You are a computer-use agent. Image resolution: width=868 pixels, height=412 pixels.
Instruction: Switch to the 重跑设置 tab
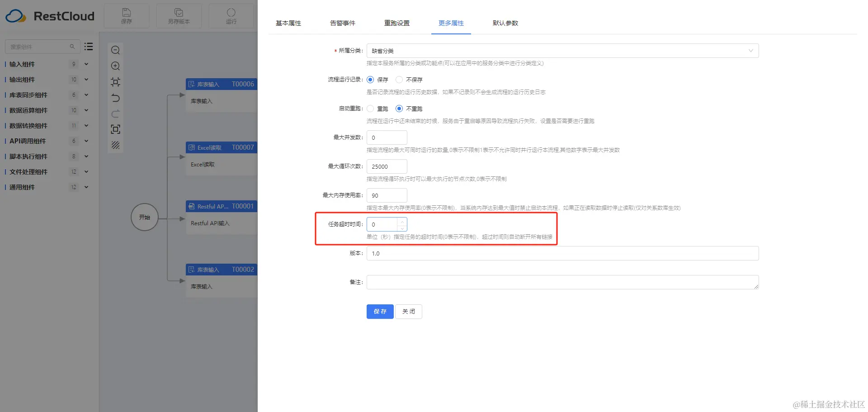[397, 23]
